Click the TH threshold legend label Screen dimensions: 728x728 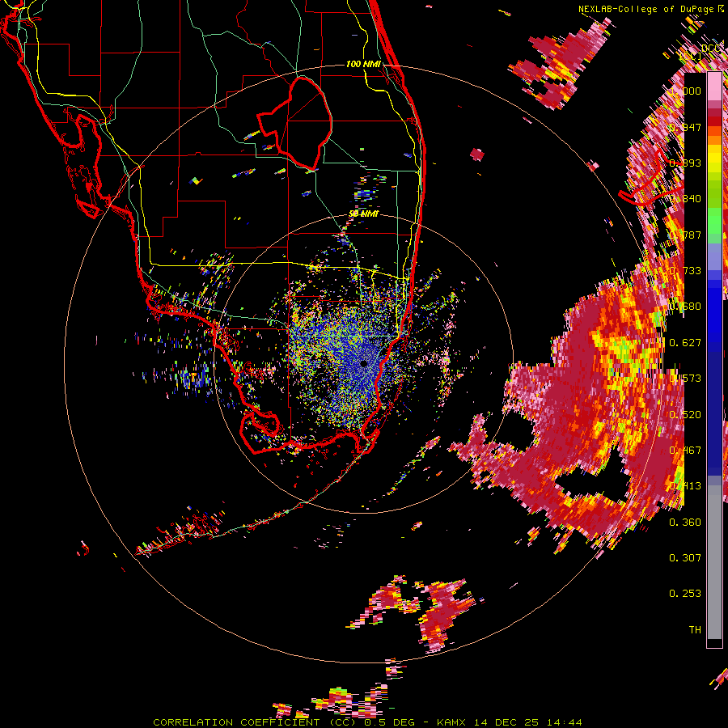point(695,630)
